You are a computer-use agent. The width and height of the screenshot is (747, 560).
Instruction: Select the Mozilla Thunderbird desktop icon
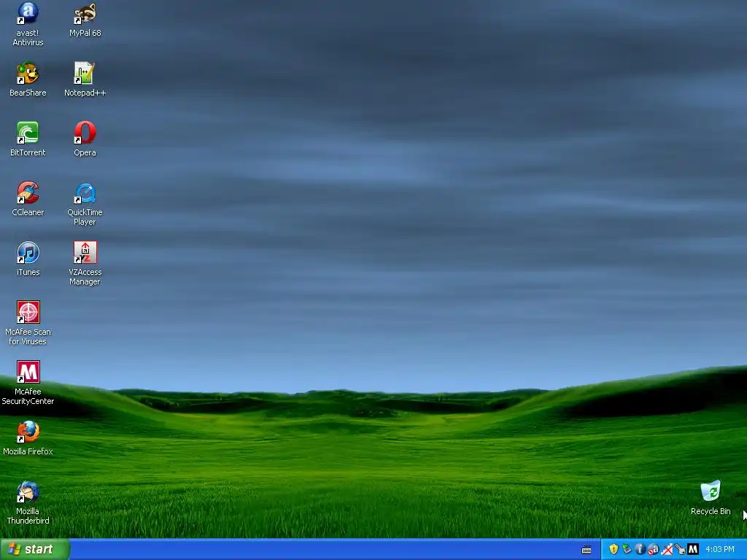click(28, 503)
